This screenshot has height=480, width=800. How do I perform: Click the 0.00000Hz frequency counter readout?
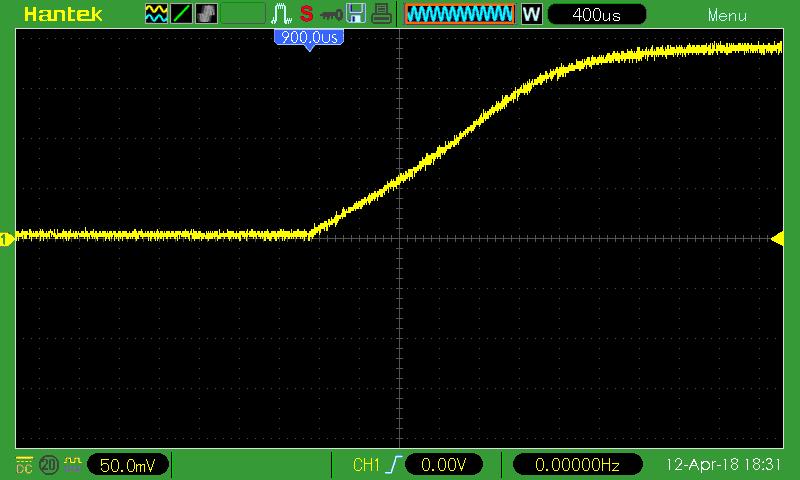point(577,465)
